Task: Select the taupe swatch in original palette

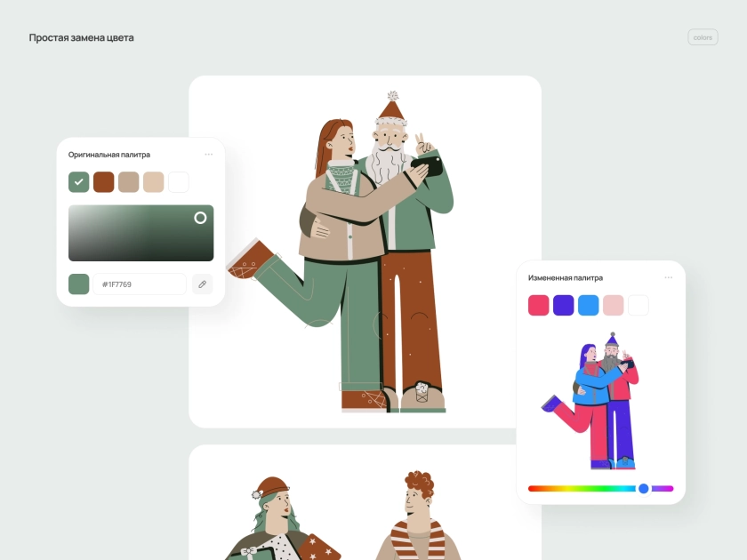Action: click(129, 182)
